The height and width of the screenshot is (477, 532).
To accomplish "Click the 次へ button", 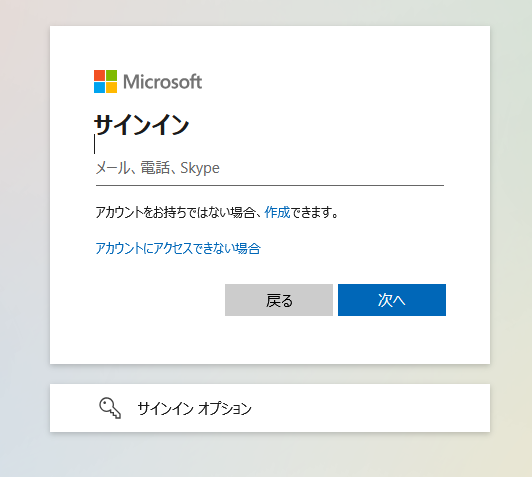I will coord(392,300).
